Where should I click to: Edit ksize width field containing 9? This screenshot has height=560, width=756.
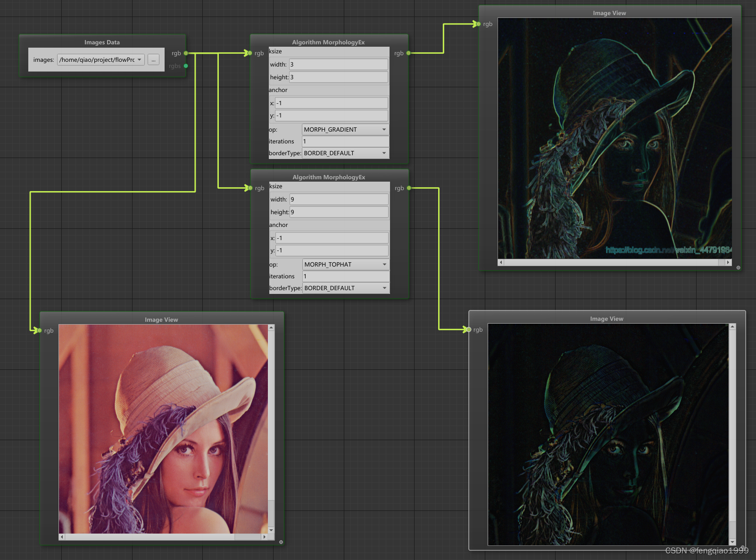[339, 200]
